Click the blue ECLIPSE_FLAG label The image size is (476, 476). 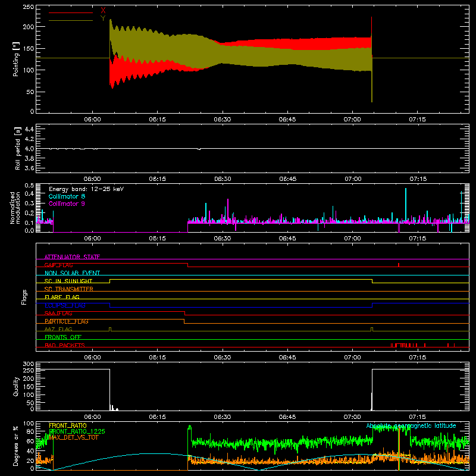[x=65, y=305]
